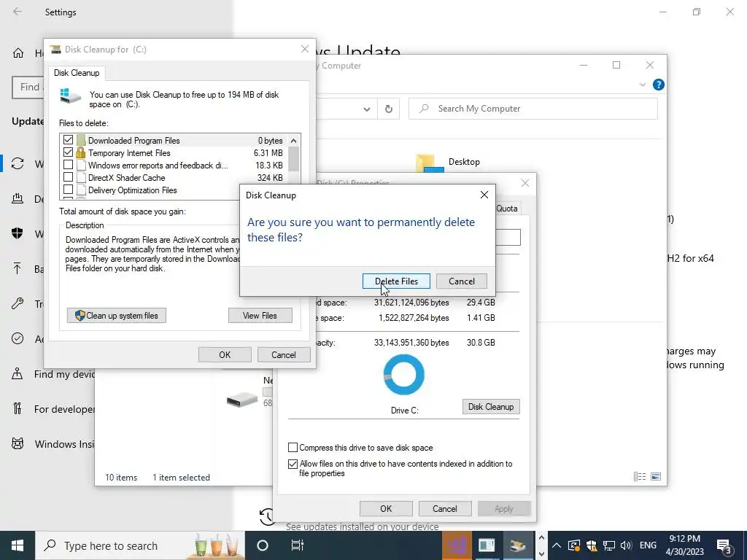Click the Search My Computer field
The height and width of the screenshot is (560, 747).
(533, 109)
